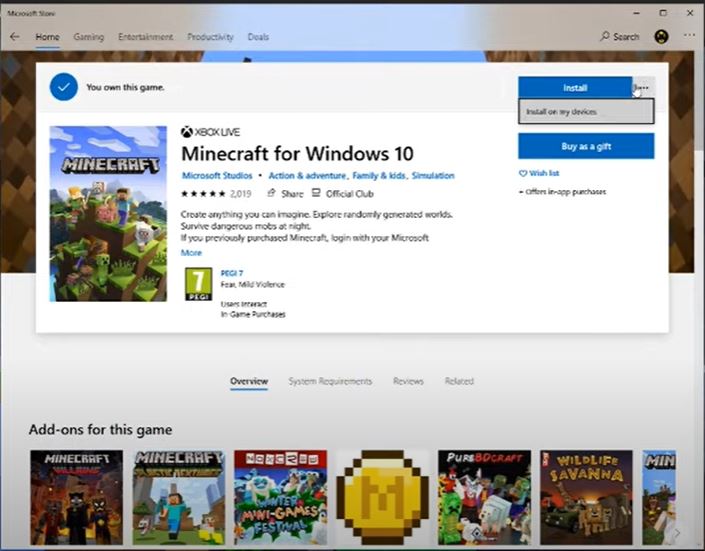Click the 'You own this game.' text
705x551 pixels.
point(125,87)
